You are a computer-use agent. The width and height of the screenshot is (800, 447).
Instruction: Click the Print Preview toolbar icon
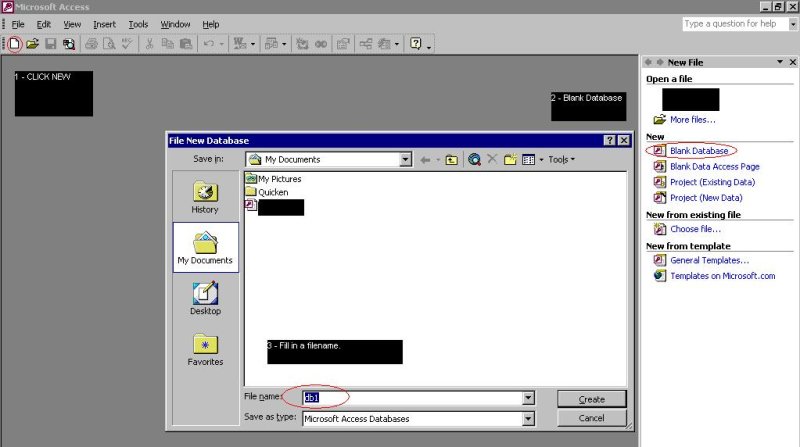(x=109, y=44)
